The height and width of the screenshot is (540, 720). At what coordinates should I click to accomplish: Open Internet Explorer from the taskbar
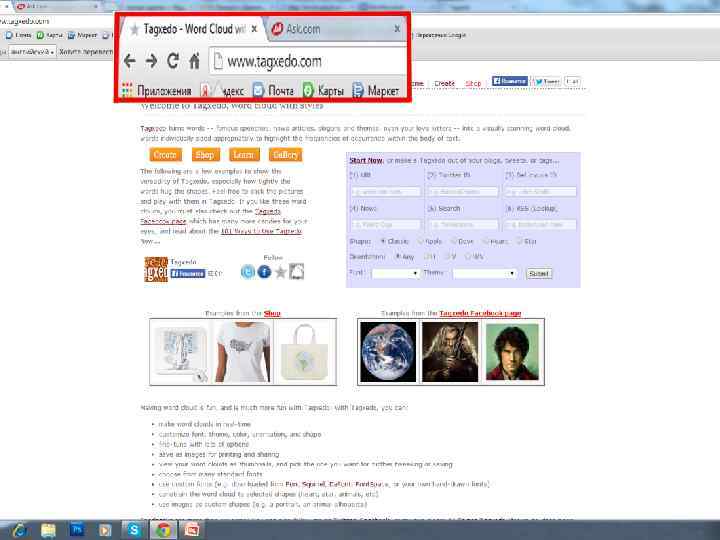point(20,530)
